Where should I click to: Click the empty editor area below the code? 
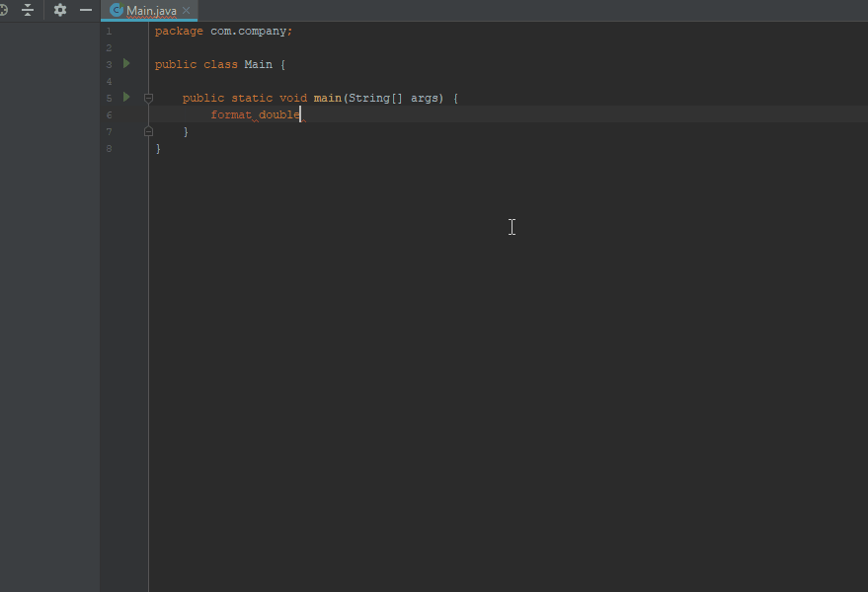click(x=444, y=296)
